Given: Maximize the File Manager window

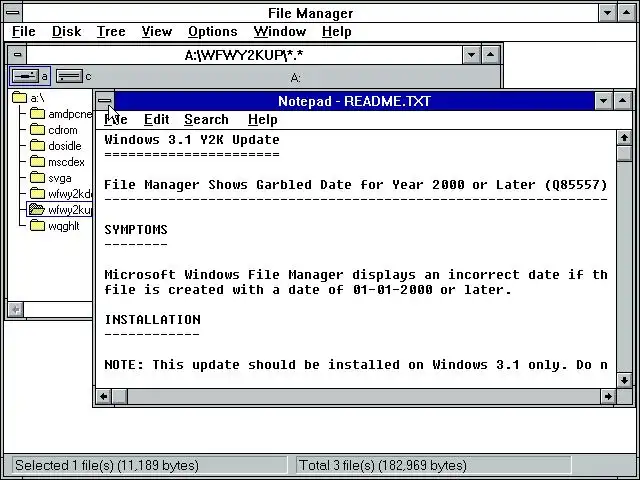Looking at the screenshot, I should [x=627, y=13].
